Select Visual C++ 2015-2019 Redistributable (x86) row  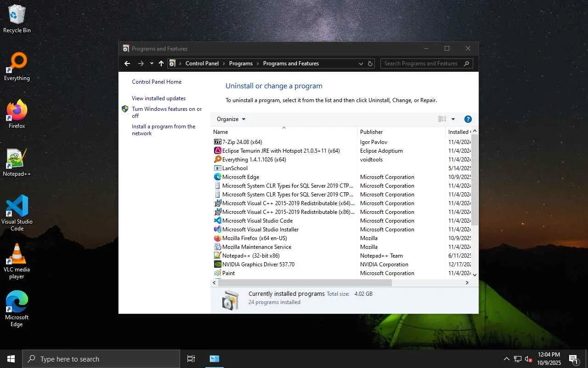pyautogui.click(x=341, y=212)
